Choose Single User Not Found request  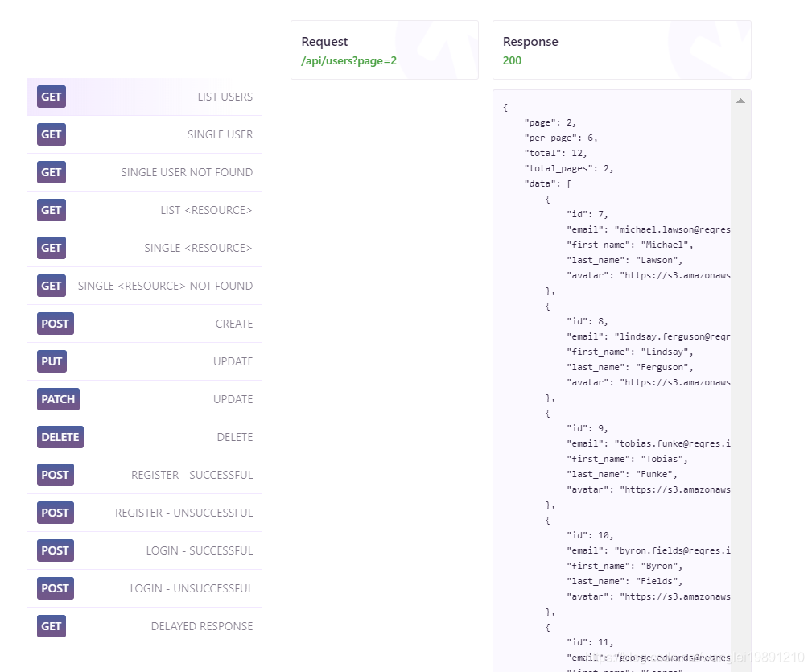pyautogui.click(x=145, y=172)
